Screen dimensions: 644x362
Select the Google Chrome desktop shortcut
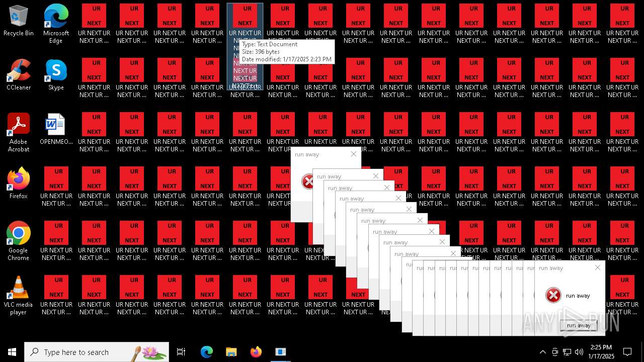point(19,241)
